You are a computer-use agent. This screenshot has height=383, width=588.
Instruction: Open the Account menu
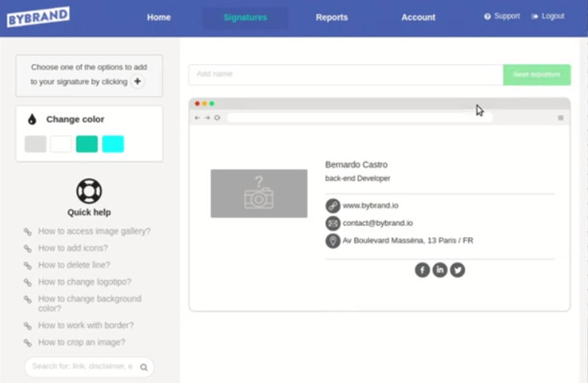pos(418,17)
